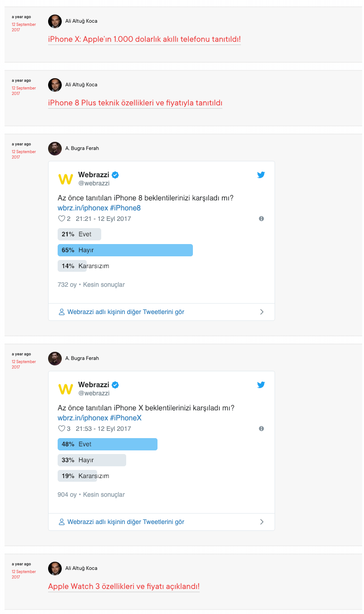The width and height of the screenshot is (364, 614).
Task: Click A. Bugra Ferah avatar above iPhone 8 poll
Action: [55, 148]
